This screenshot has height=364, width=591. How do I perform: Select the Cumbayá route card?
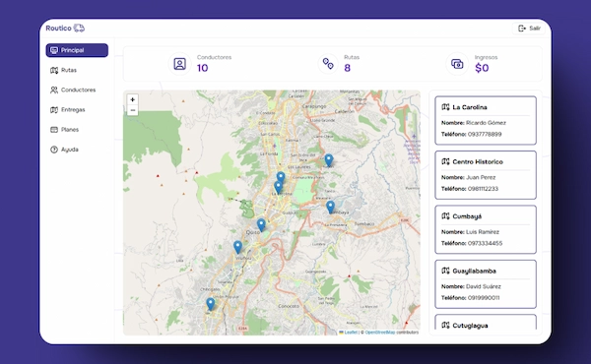[486, 229]
